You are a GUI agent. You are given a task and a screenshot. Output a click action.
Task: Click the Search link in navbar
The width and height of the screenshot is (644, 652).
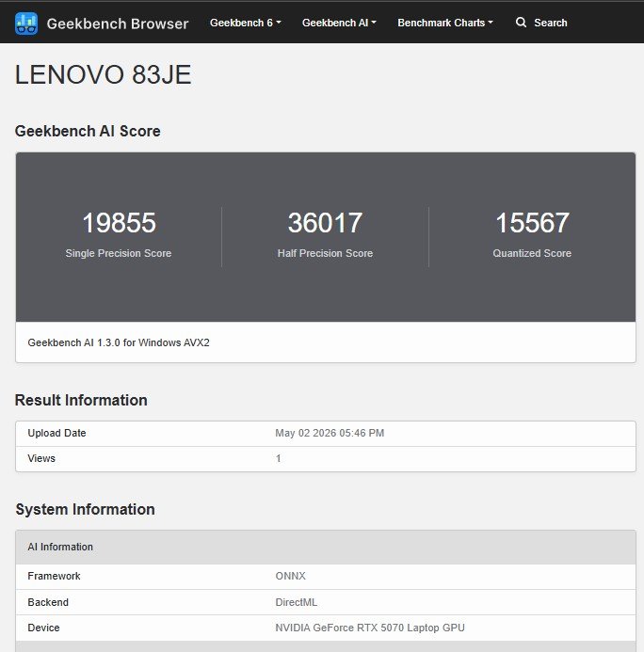tap(551, 23)
